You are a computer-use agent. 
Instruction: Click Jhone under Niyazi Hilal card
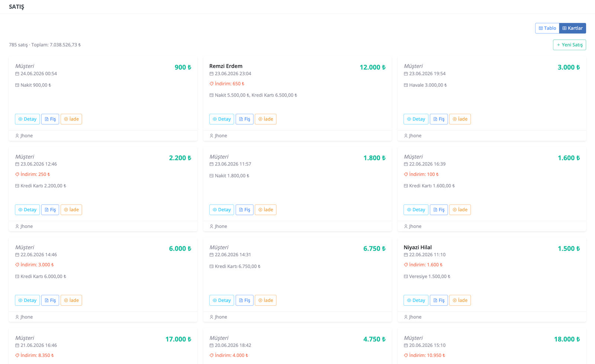413,317
